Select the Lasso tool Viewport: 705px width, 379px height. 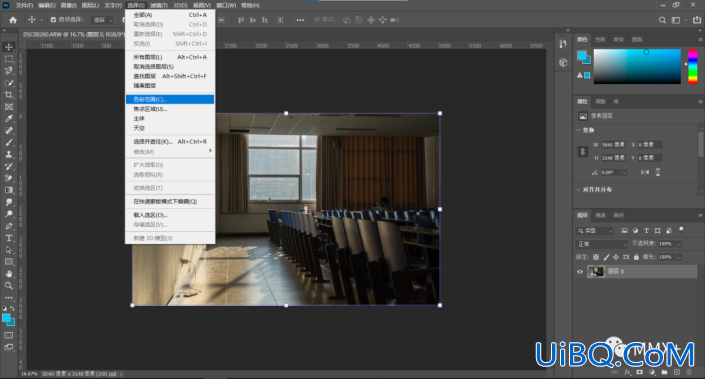(9, 71)
